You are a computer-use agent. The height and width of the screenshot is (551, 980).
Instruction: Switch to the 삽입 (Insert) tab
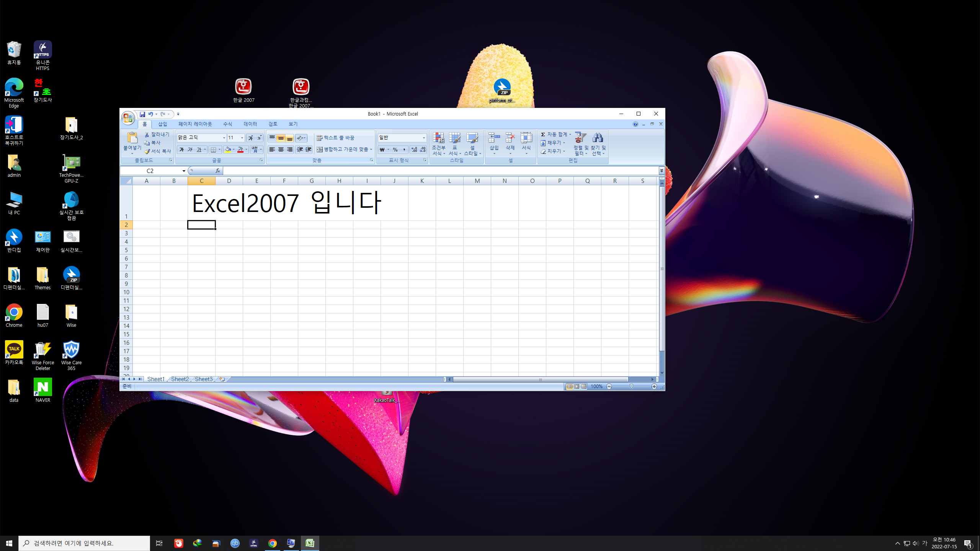pyautogui.click(x=163, y=124)
